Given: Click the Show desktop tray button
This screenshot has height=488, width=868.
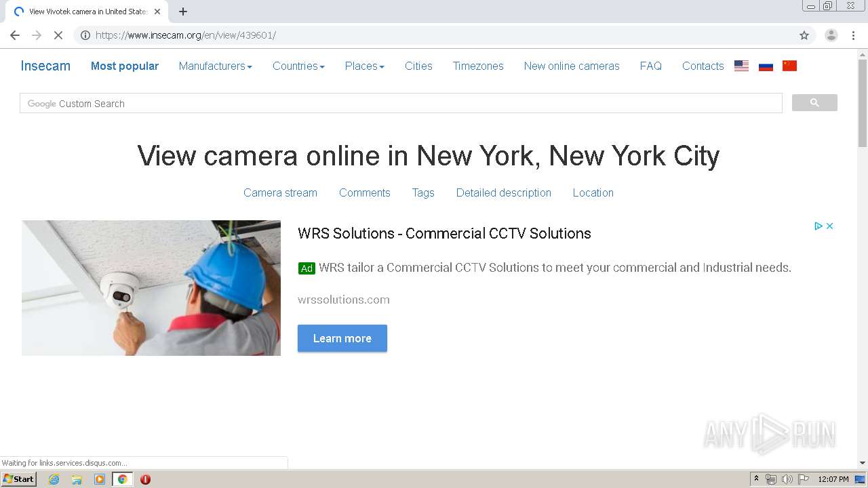Looking at the screenshot, I should (861, 479).
